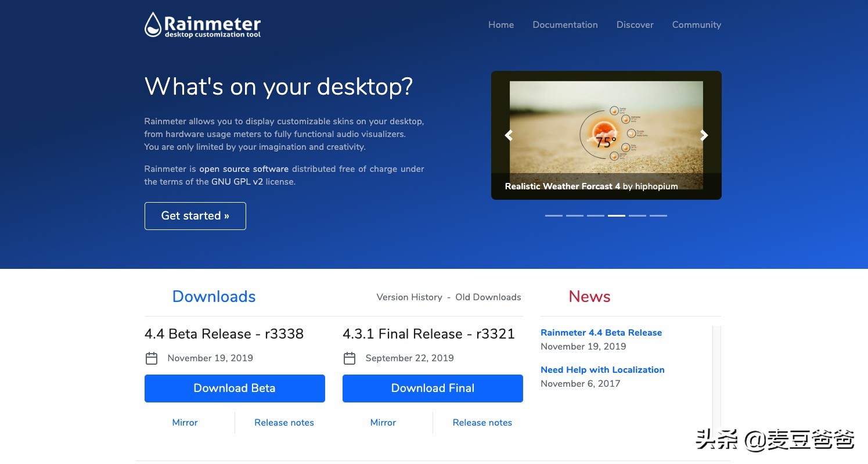Visit the Community page
The width and height of the screenshot is (868, 464).
[x=697, y=25]
